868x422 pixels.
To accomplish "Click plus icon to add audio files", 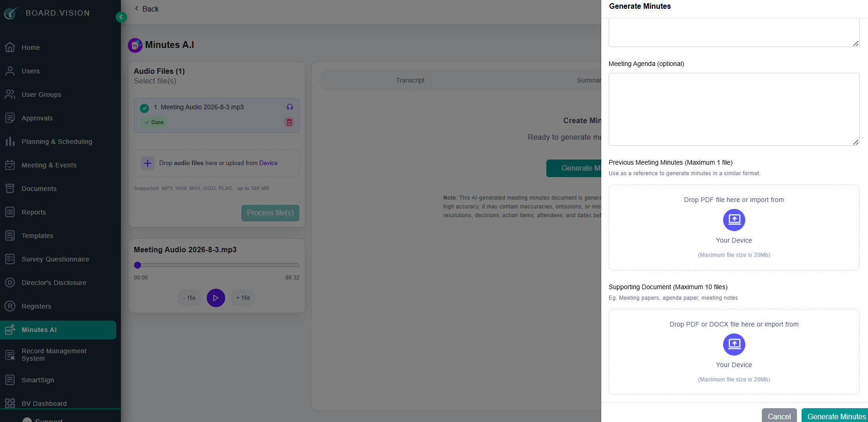I will pos(148,163).
